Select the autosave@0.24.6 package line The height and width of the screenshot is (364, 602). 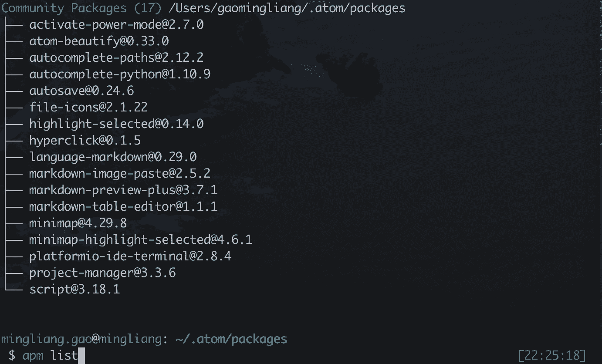pos(81,91)
